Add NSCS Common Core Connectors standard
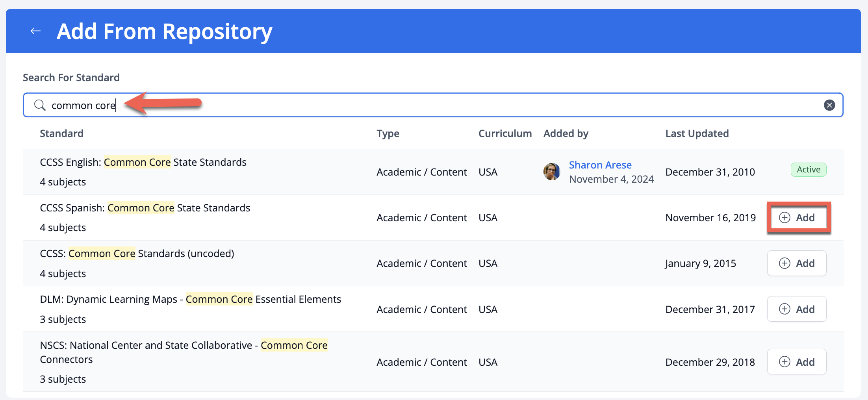Screen dimensions: 868x400 coord(796,362)
